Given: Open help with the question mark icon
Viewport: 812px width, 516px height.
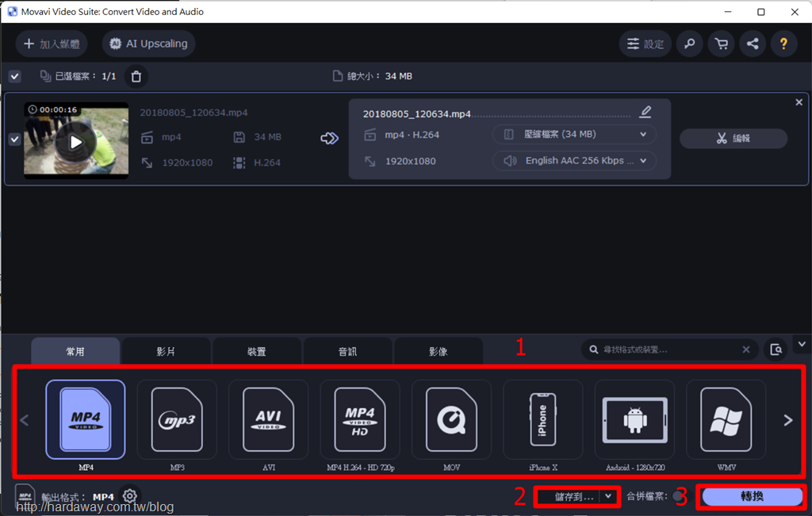Looking at the screenshot, I should 784,44.
